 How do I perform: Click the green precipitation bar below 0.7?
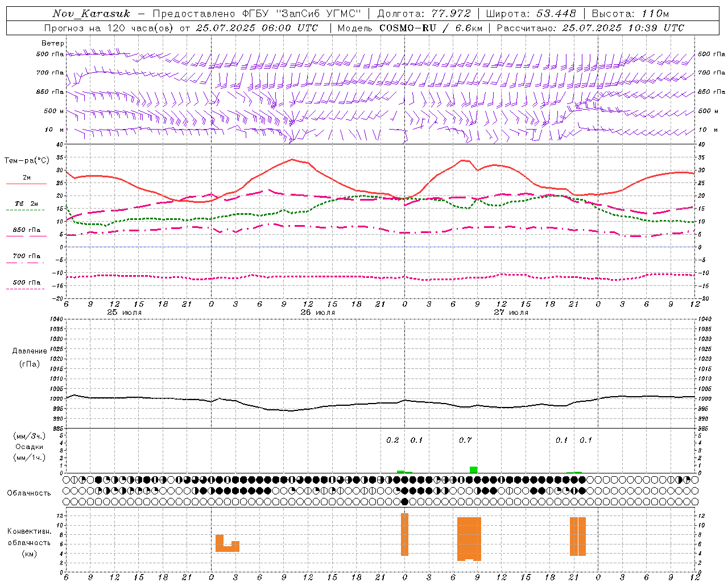pos(473,469)
